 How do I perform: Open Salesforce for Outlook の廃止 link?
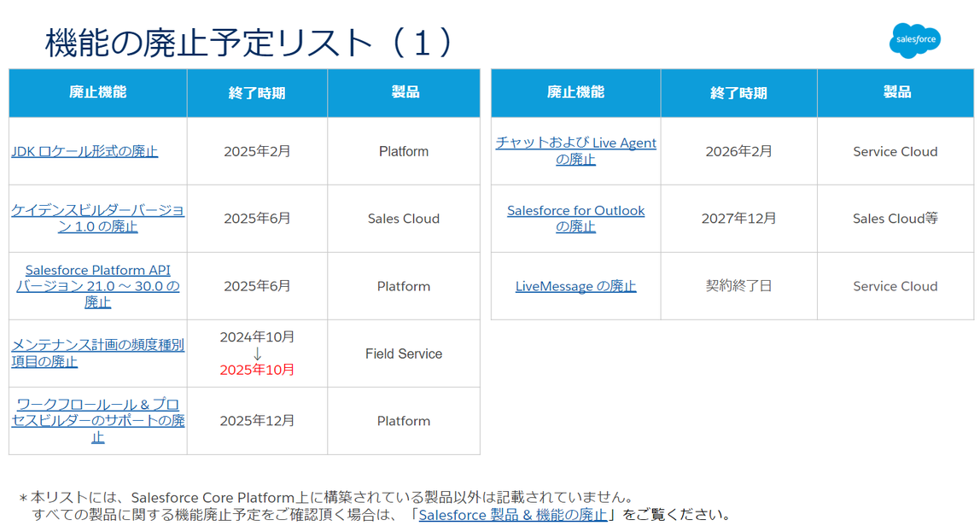point(575,219)
